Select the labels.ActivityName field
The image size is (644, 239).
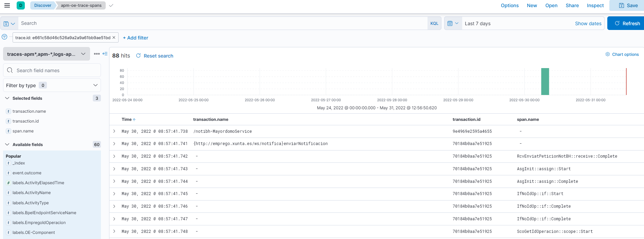pos(32,193)
